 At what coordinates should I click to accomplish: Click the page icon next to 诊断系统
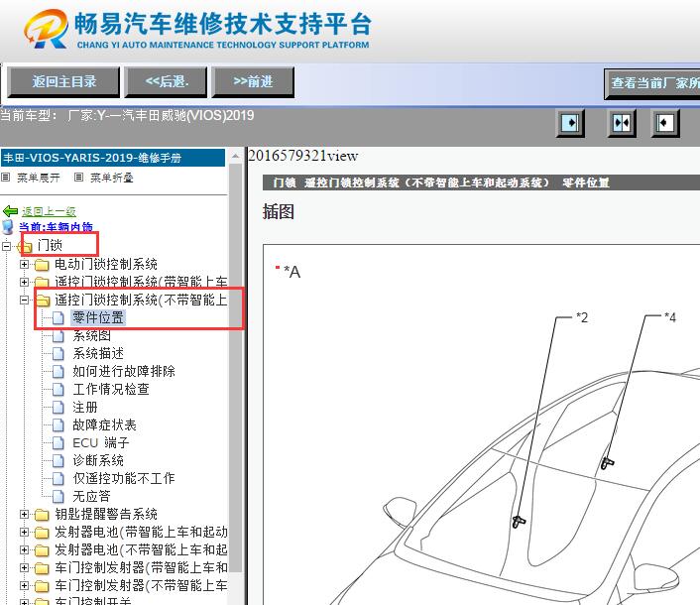pos(58,461)
